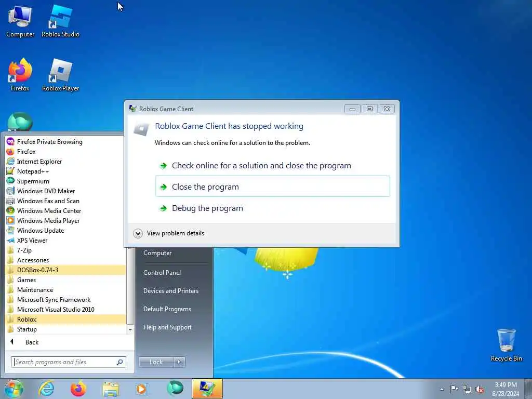Open the Roblox Studio desktop shortcut

(x=60, y=22)
